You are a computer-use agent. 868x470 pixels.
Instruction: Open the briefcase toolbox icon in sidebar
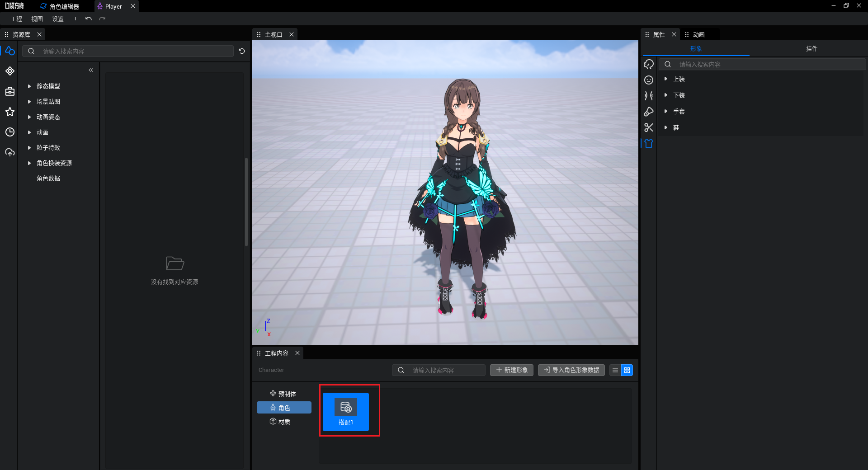[x=10, y=91]
